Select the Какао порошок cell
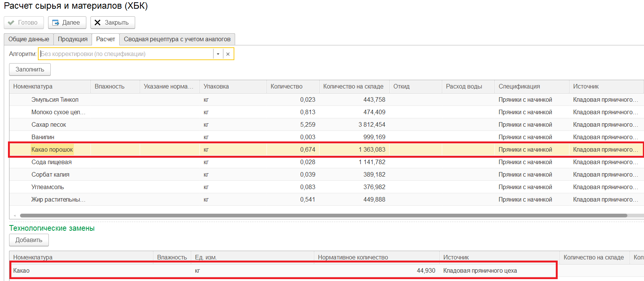Viewport: 644px width, 281px height. tap(52, 150)
